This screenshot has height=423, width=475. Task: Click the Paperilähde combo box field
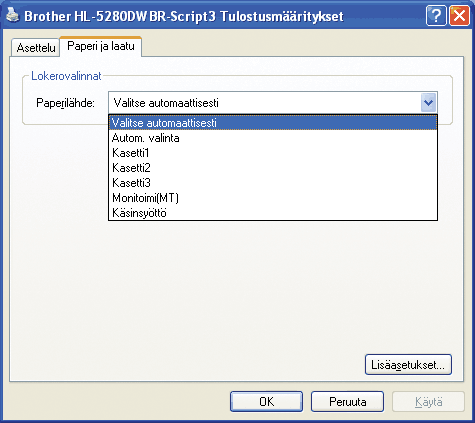[x=273, y=103]
